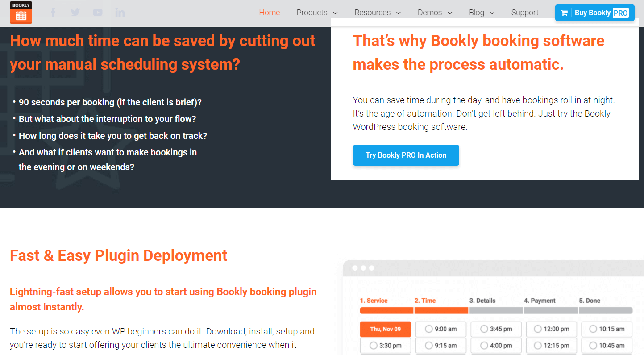Click the shopping cart icon in Buy button
This screenshot has width=644, height=355.
tap(564, 13)
